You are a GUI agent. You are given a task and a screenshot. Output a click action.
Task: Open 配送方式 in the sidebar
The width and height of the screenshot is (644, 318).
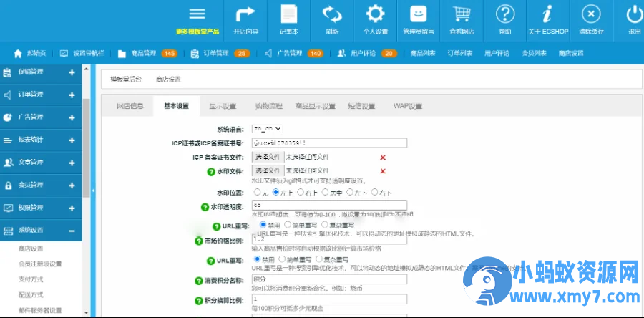(x=31, y=295)
